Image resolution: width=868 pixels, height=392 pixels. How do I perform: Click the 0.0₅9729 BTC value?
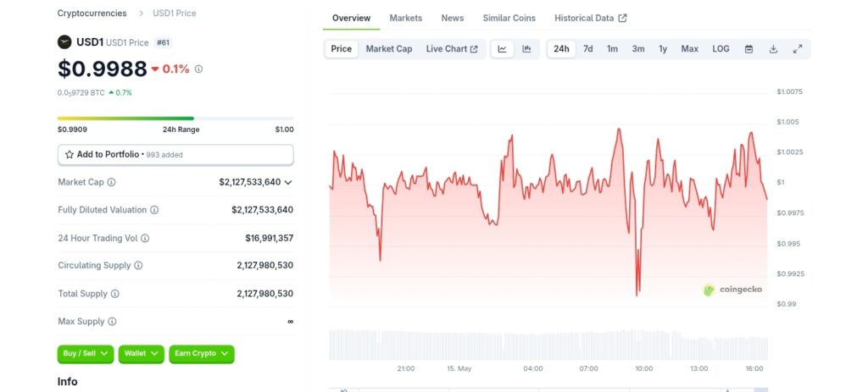coord(81,93)
